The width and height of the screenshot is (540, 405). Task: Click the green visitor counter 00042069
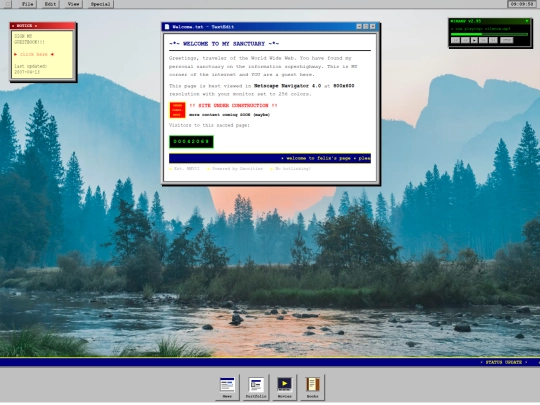191,142
